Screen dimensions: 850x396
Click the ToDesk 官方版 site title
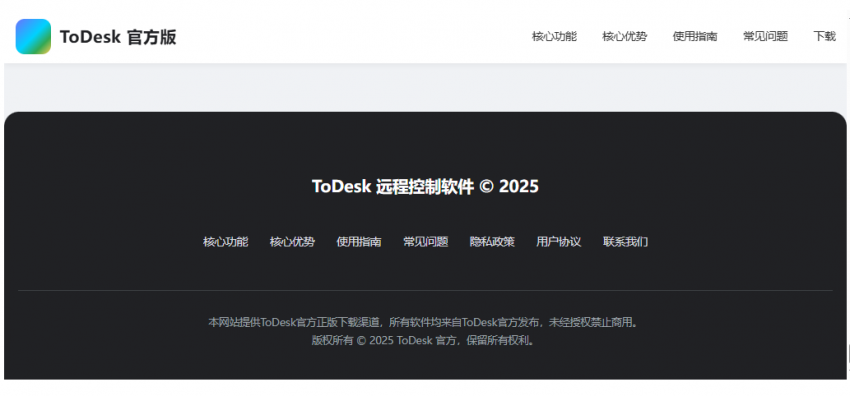[x=118, y=37]
